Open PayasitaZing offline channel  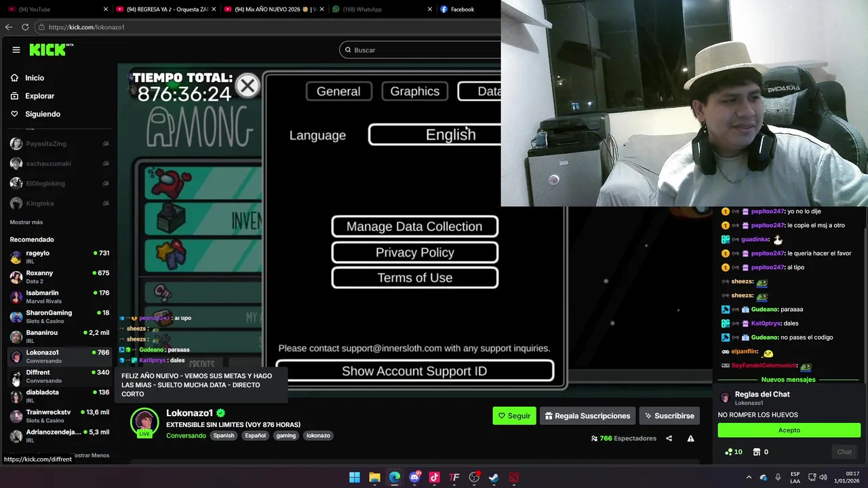click(60, 144)
